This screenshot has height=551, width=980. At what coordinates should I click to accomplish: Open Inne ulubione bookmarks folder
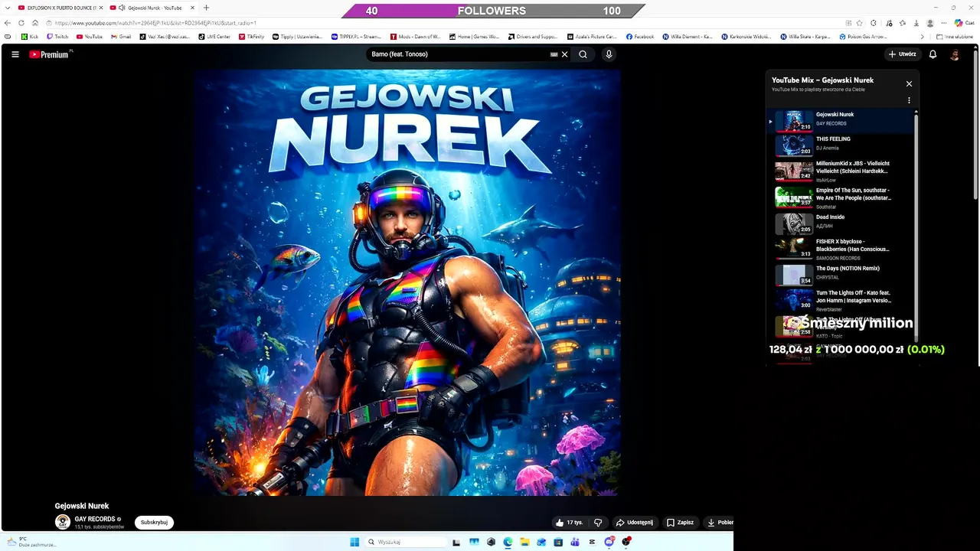[955, 36]
